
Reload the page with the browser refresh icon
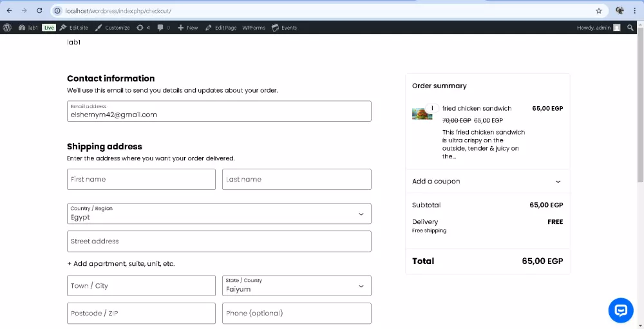tap(39, 11)
